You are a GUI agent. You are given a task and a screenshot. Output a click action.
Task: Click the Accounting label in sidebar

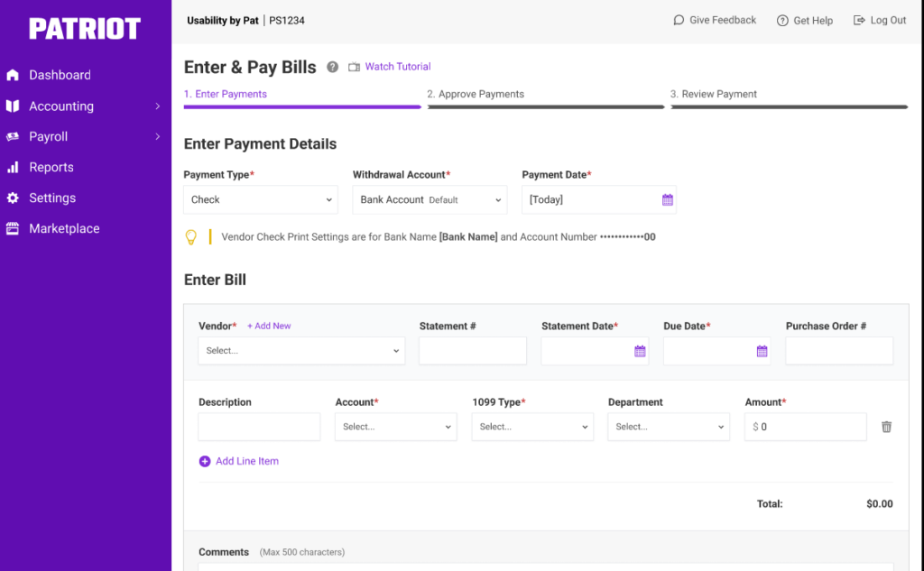click(61, 106)
